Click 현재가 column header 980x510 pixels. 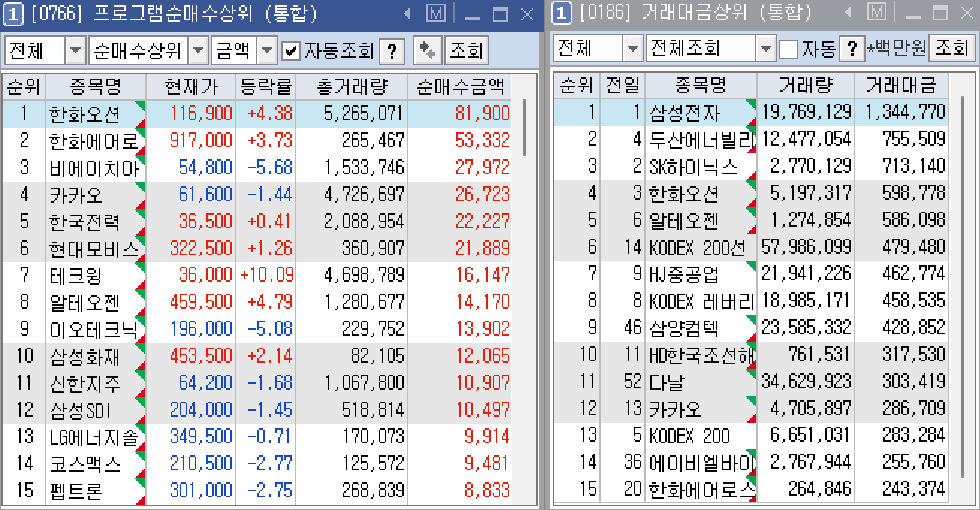[x=191, y=86]
